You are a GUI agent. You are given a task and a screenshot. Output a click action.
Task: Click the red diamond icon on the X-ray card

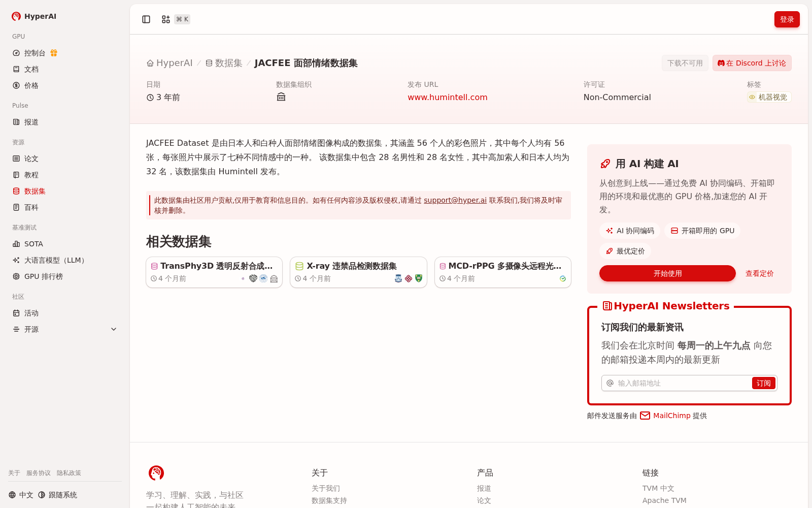(409, 278)
